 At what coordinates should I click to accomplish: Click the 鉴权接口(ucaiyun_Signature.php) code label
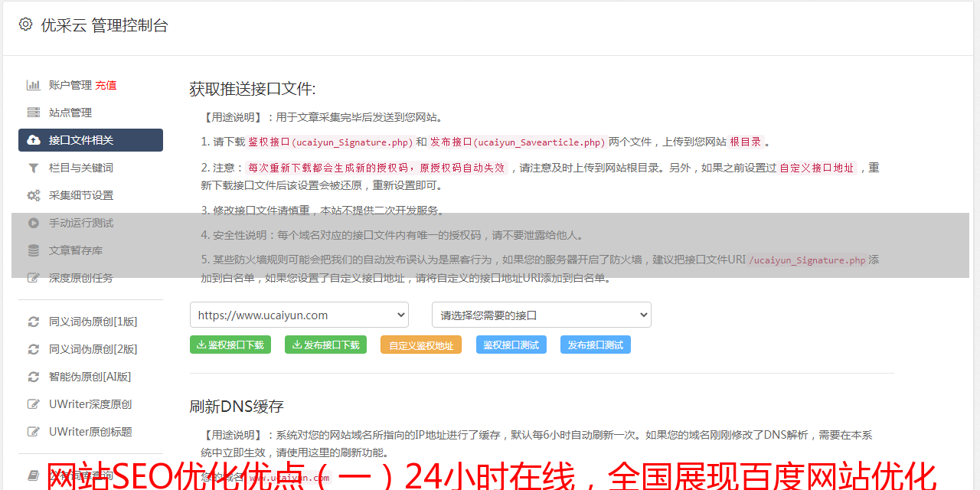tap(331, 142)
